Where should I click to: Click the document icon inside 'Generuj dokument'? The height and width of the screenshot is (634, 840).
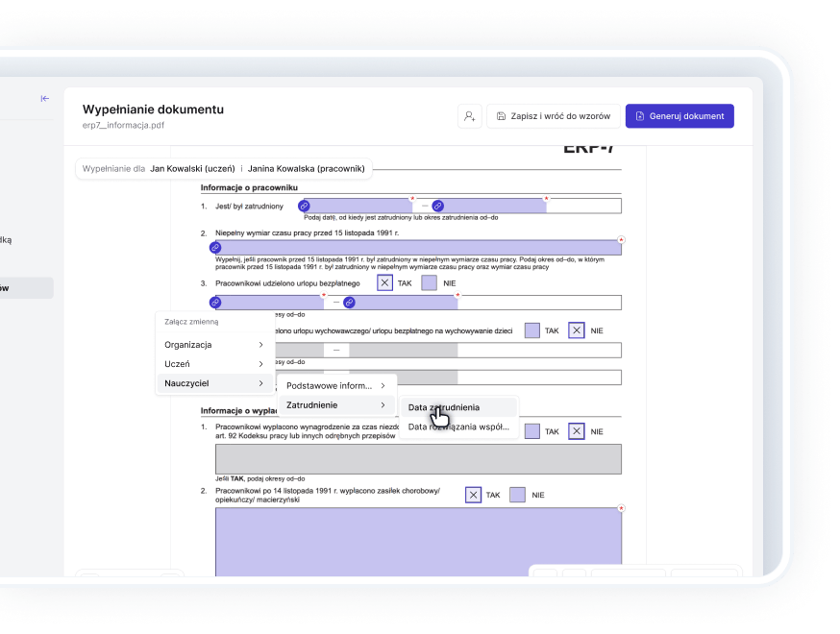pos(639,115)
